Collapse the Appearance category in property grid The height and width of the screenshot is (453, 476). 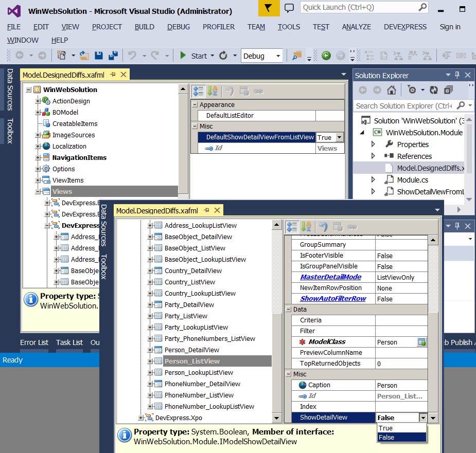(195, 105)
